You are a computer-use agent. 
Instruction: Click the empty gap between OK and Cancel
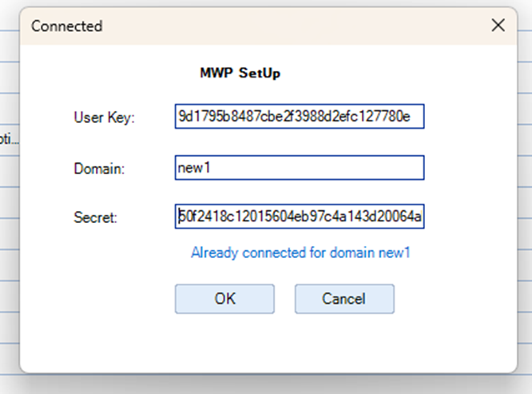coord(284,299)
